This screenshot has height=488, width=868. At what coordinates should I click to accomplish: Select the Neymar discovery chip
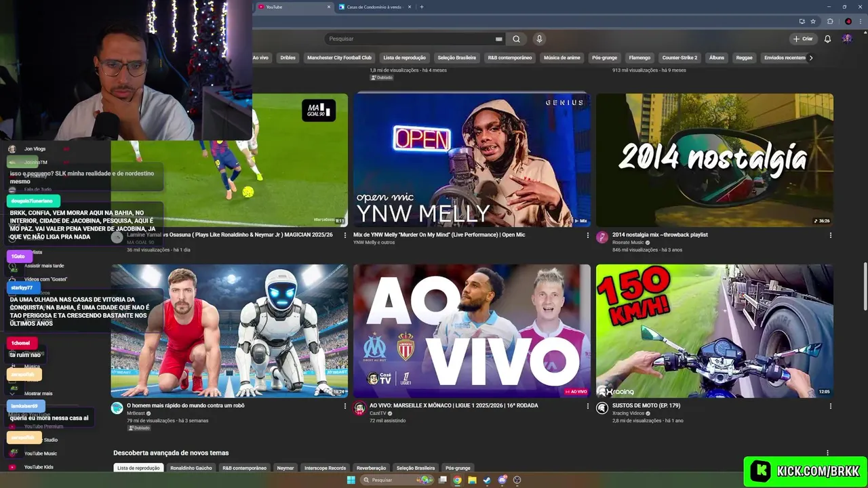tap(285, 468)
